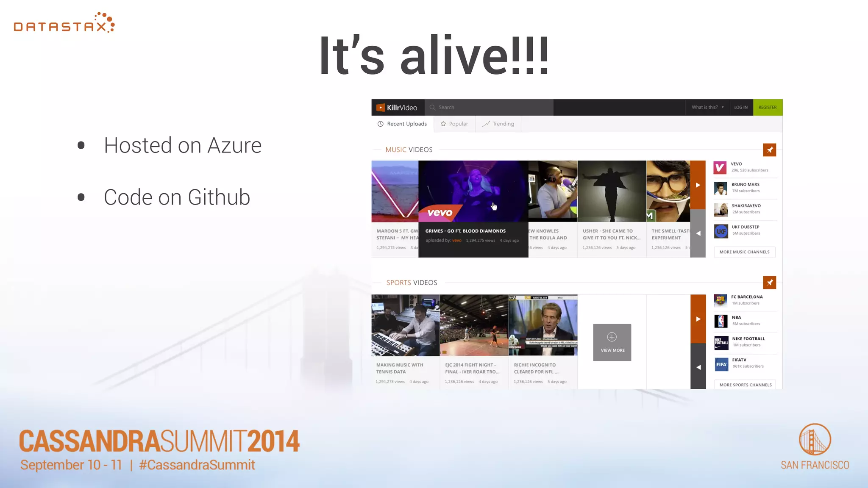Screen dimensions: 868x488
Task: Open Richie Incognito video thumbnail
Action: (543, 325)
